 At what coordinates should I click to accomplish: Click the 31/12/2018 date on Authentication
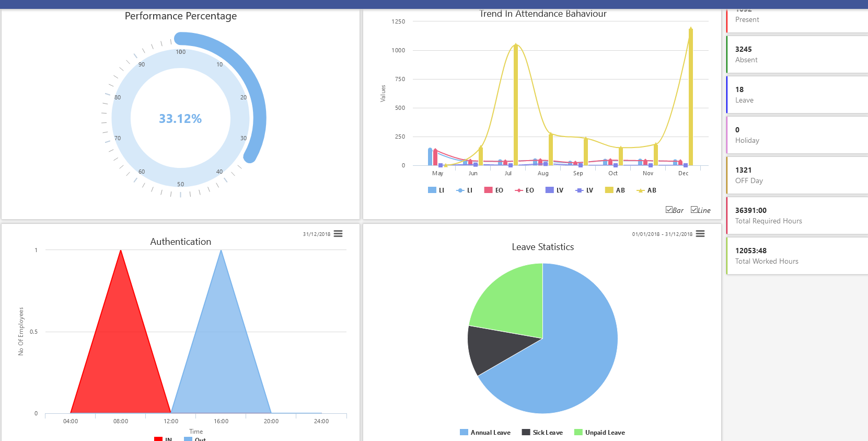(317, 234)
